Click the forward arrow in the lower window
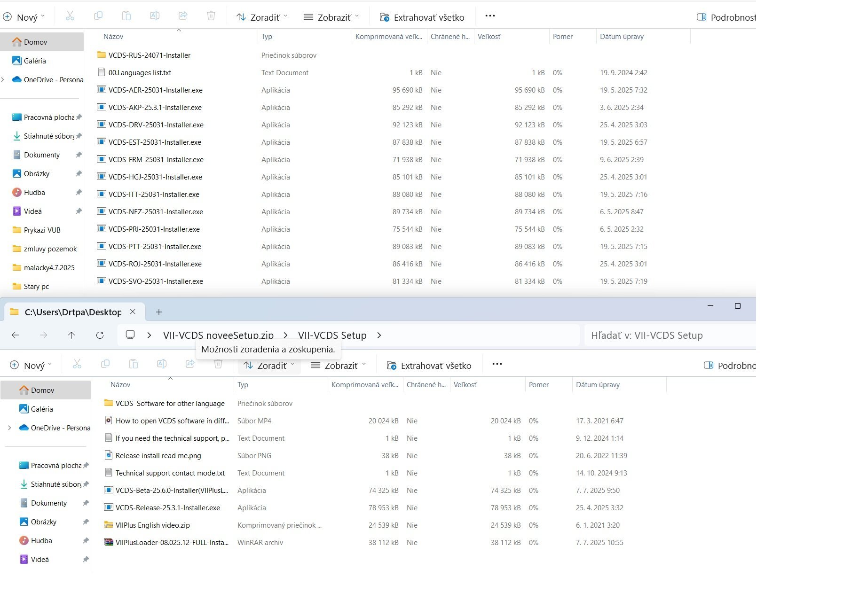 pyautogui.click(x=43, y=335)
